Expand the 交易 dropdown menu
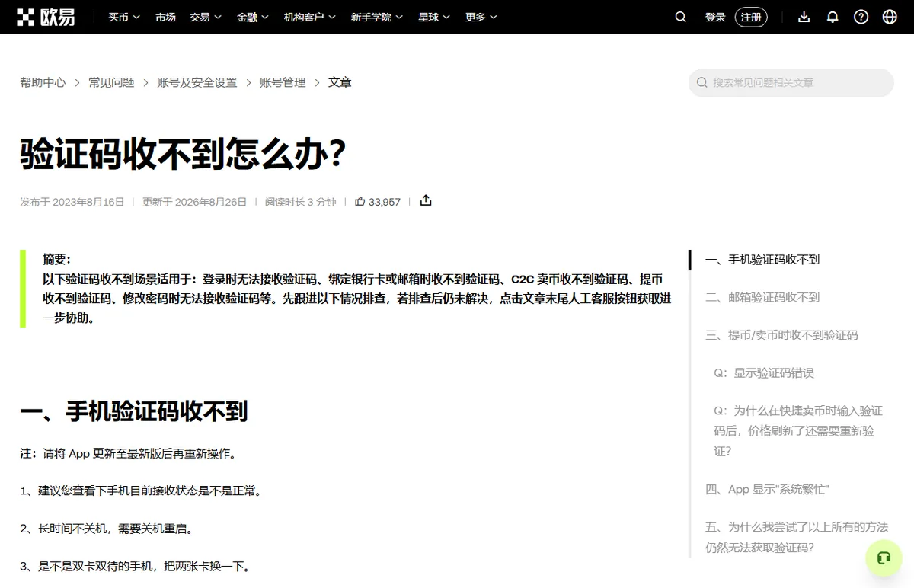 [206, 17]
